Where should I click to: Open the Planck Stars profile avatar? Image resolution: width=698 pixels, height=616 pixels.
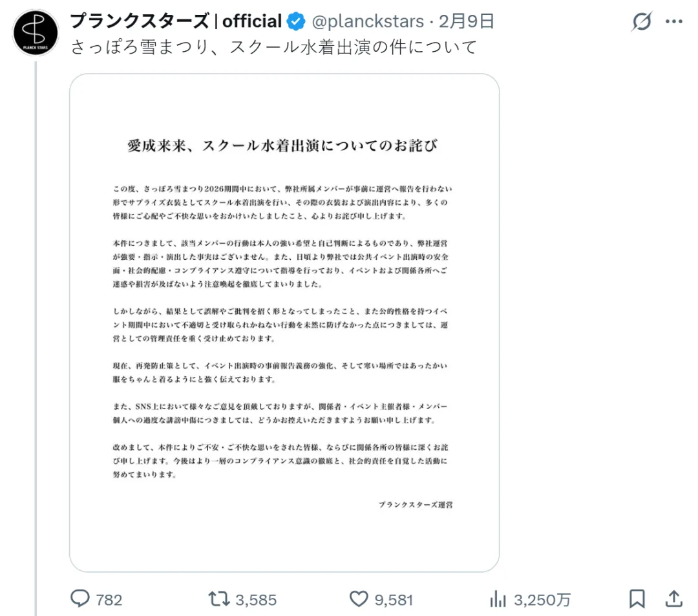(x=36, y=32)
